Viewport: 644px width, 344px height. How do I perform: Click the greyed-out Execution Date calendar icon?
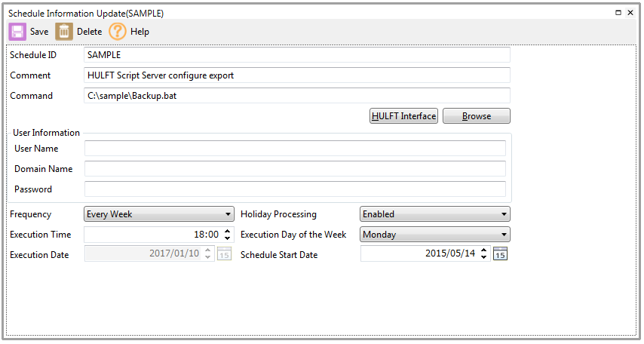pyautogui.click(x=225, y=254)
